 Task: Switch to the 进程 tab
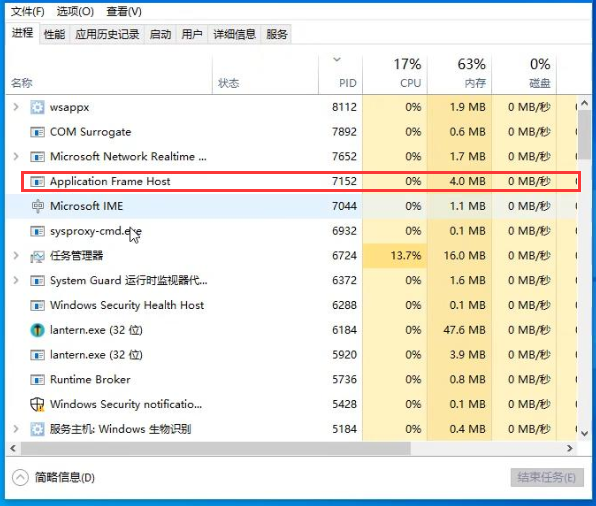pos(22,33)
